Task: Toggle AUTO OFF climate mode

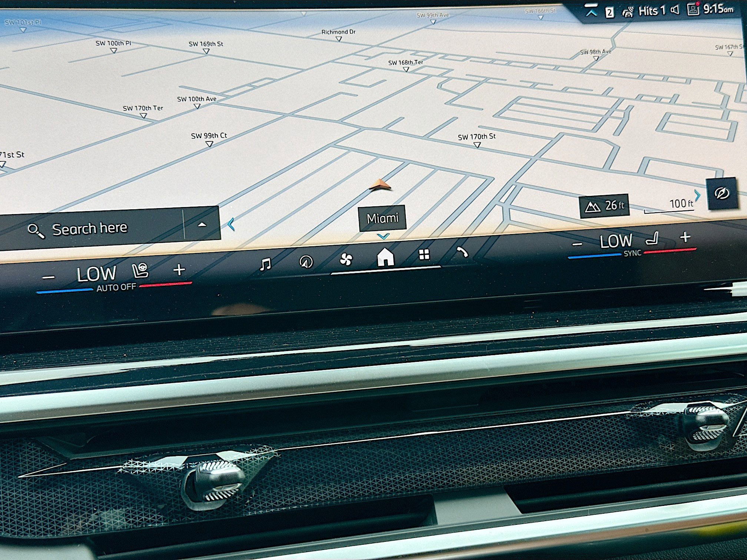Action: pyautogui.click(x=116, y=288)
